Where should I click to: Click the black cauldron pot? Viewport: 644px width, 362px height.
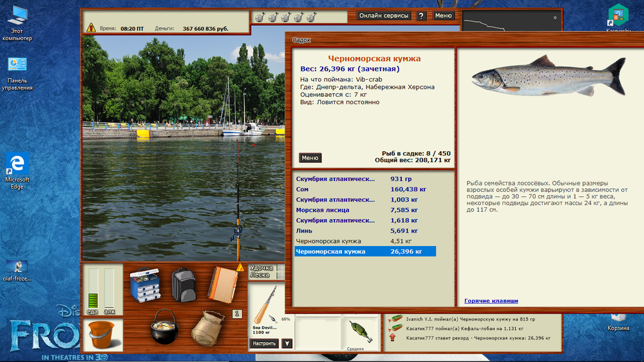(164, 327)
